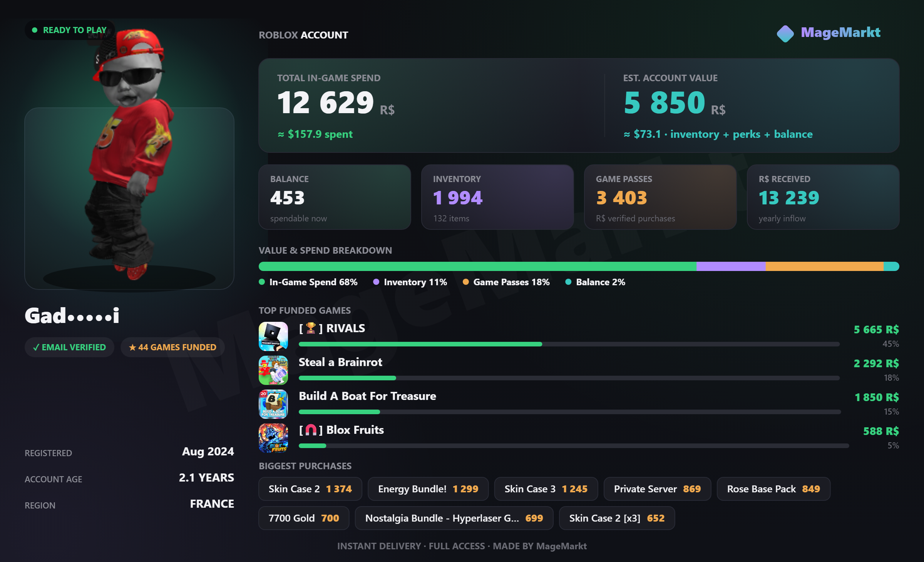924x562 pixels.
Task: Click the Skin Case 2 1 374 purchase chip
Action: pos(310,489)
